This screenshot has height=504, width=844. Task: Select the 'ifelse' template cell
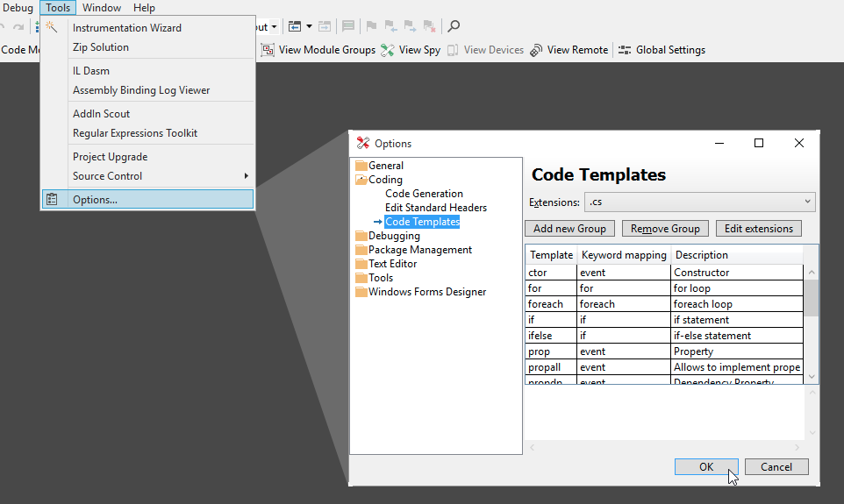tap(551, 335)
